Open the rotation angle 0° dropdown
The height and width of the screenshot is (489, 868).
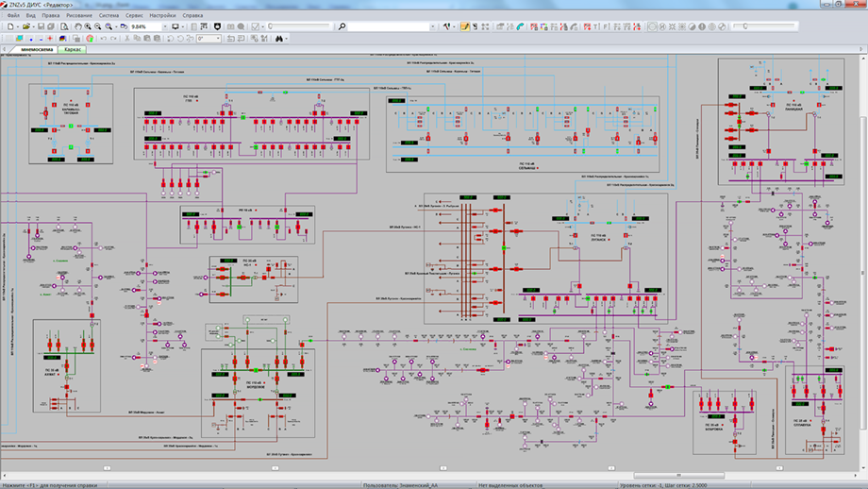[x=219, y=39]
